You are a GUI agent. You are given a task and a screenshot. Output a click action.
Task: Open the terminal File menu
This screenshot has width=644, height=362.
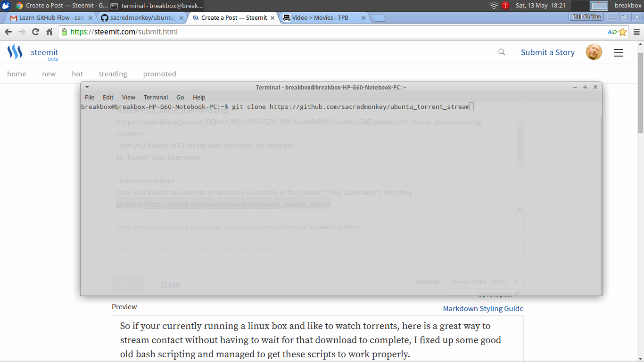click(x=90, y=97)
